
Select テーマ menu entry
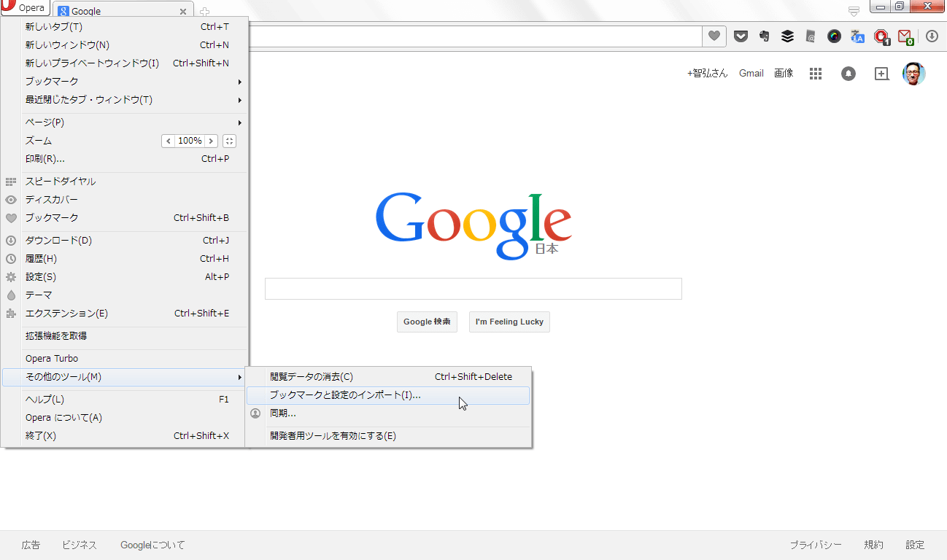tap(125, 295)
